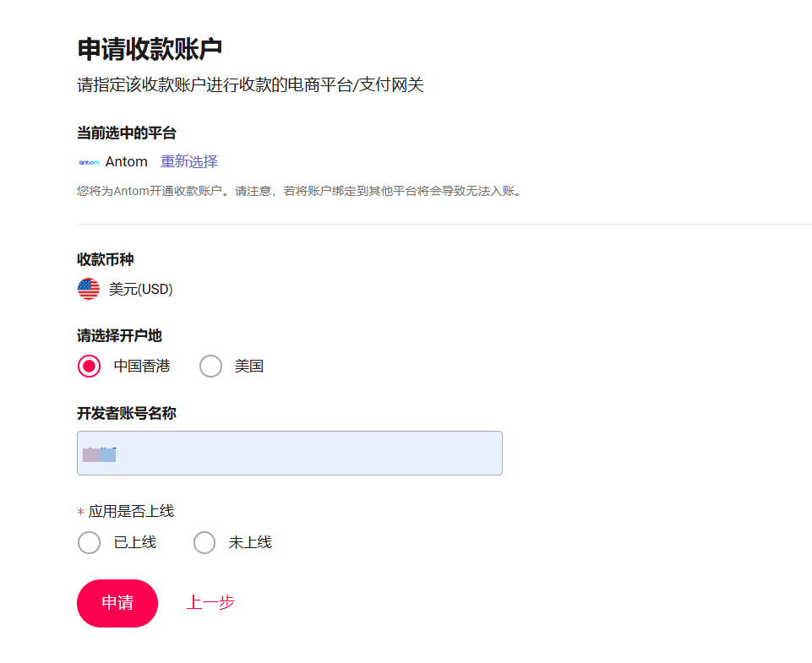Click the red required-field asterisk
This screenshot has width=812, height=663.
click(x=80, y=513)
